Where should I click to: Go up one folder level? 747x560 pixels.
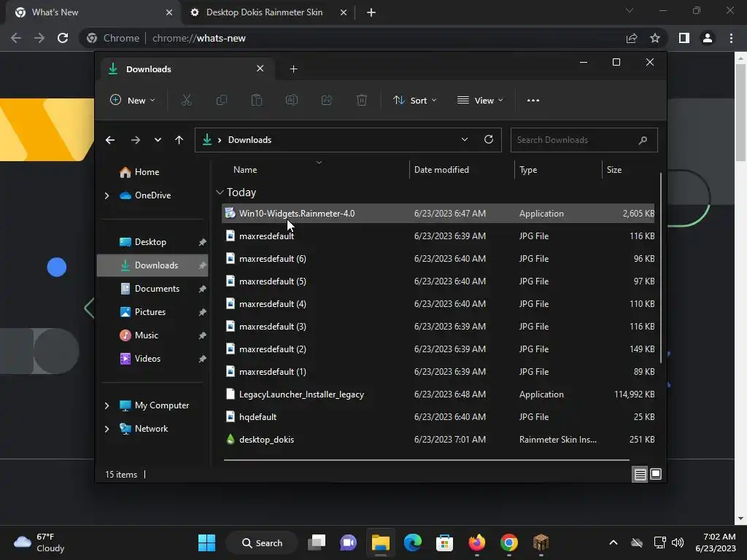click(x=179, y=140)
